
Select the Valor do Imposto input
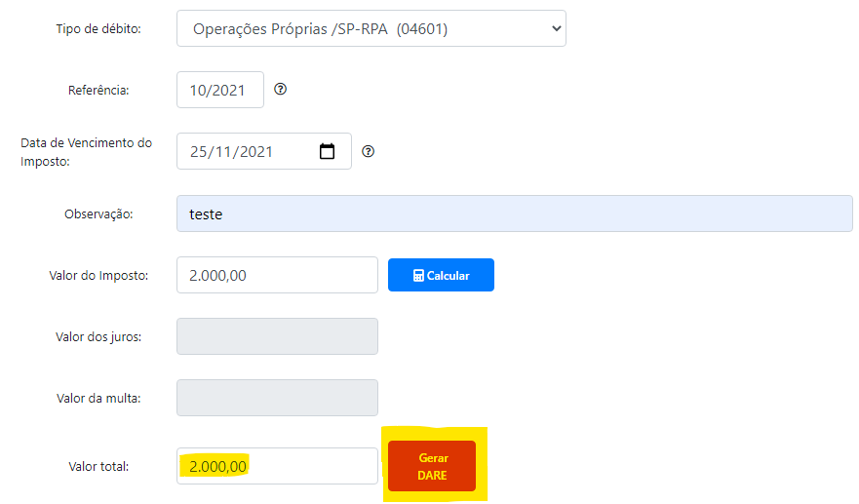click(x=277, y=275)
